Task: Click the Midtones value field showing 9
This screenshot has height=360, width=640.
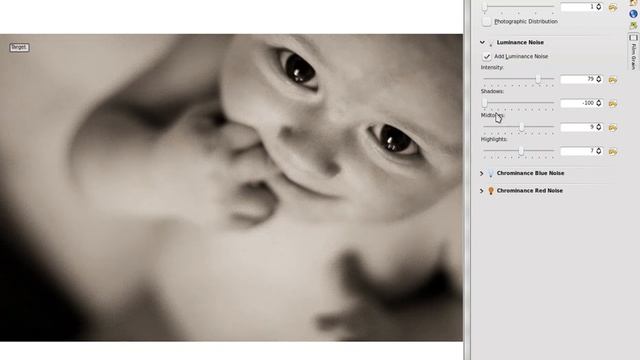Action: pos(578,127)
